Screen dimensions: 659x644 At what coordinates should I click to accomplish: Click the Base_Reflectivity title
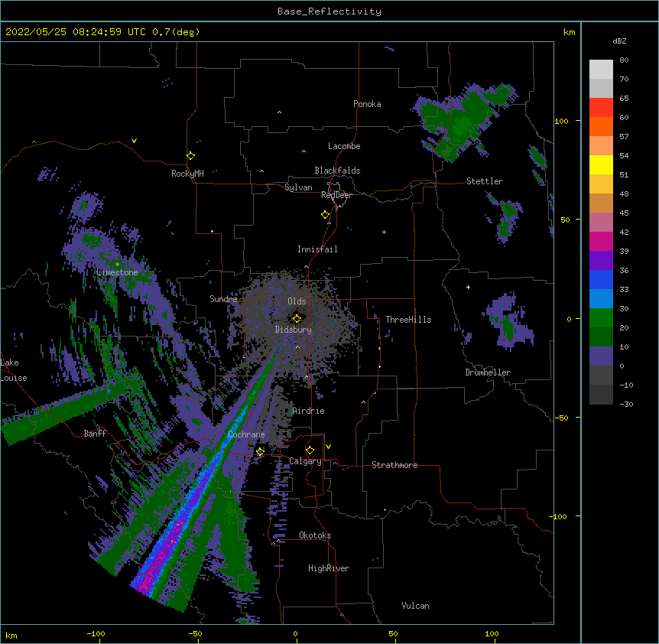click(329, 11)
